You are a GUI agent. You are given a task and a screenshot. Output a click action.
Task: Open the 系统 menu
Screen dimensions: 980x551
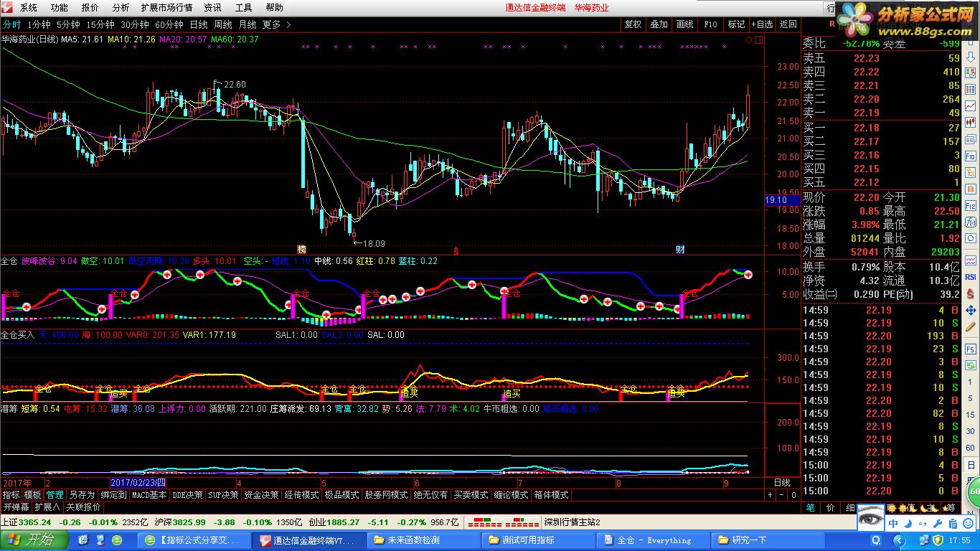pyautogui.click(x=29, y=8)
